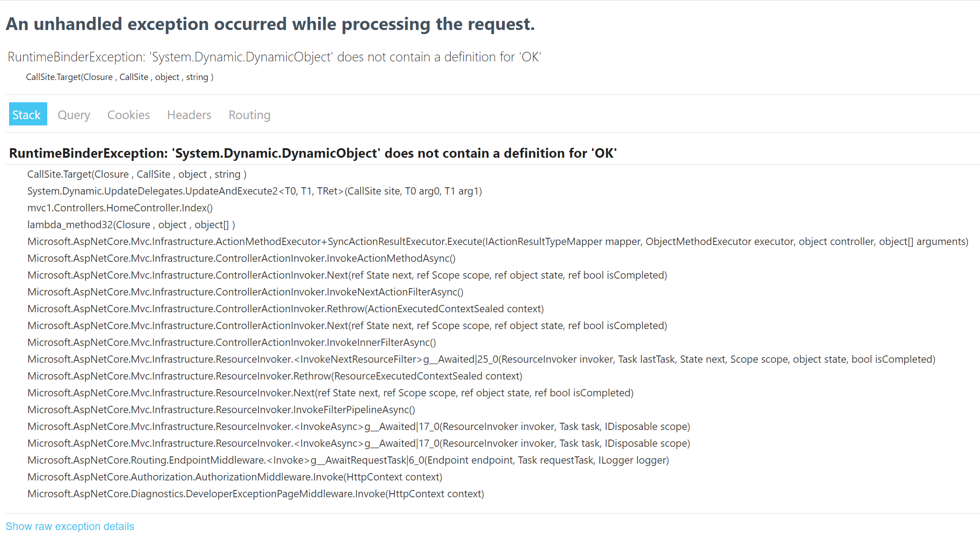Click the RuntimeBinderException heading

point(313,153)
